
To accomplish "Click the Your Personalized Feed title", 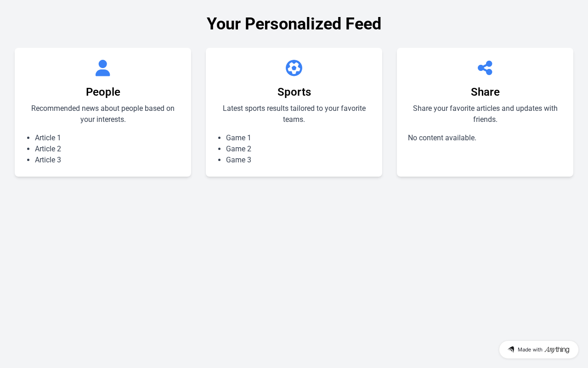I will (294, 24).
